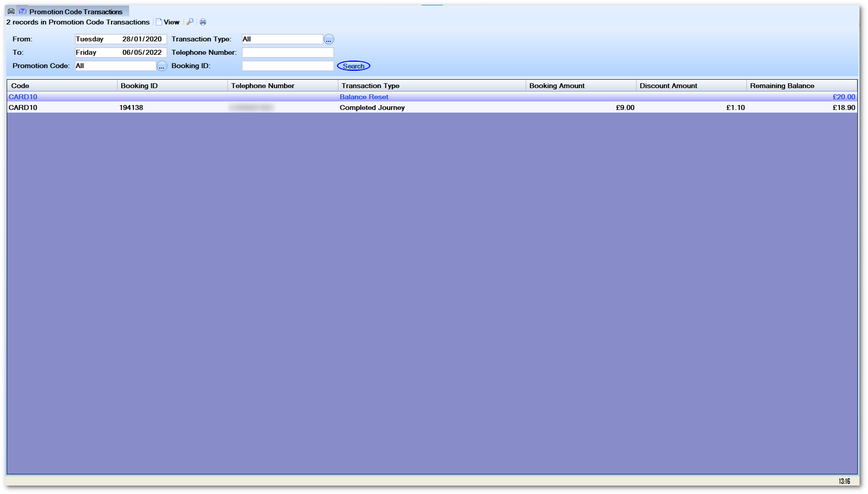Click the Transaction Type field

(x=283, y=39)
